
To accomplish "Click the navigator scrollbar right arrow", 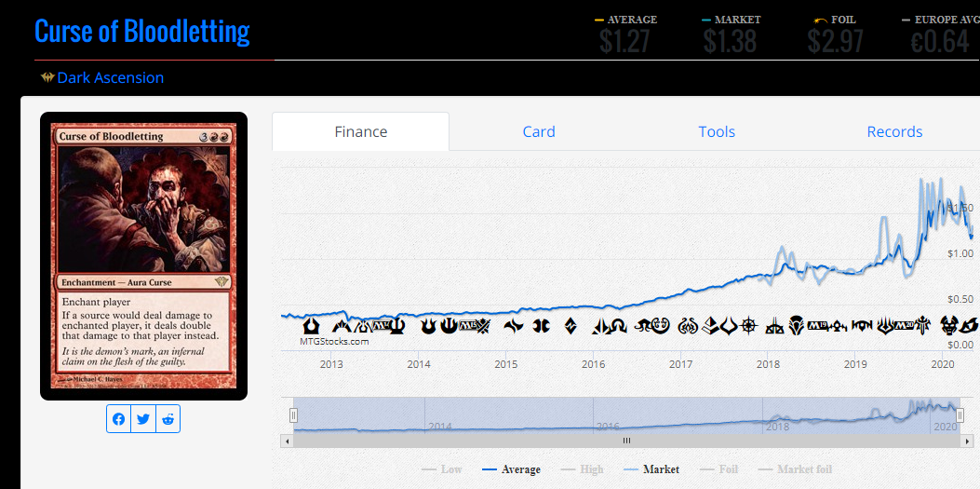I will click(x=966, y=441).
